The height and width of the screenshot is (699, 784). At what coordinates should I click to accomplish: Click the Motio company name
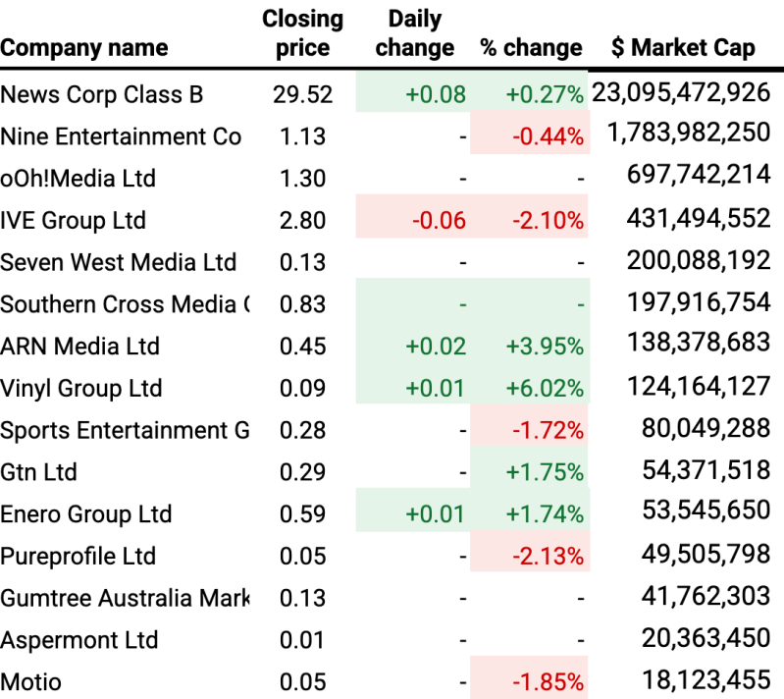30,681
